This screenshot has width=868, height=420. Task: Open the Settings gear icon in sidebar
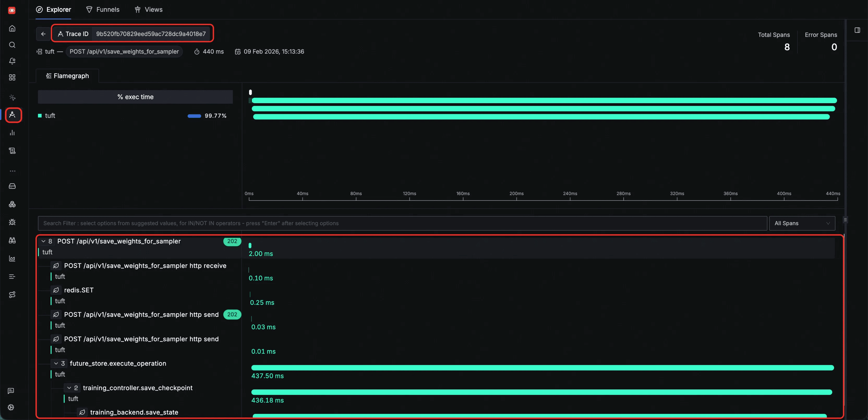click(x=11, y=407)
